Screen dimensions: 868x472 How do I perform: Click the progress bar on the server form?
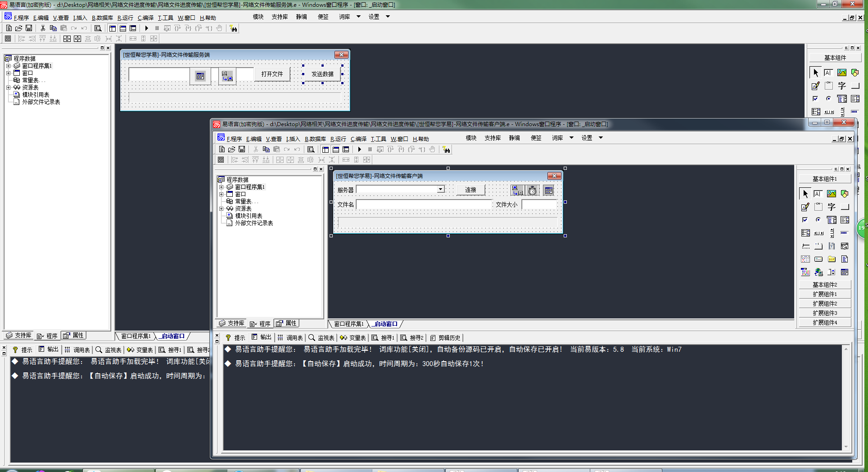coord(235,98)
